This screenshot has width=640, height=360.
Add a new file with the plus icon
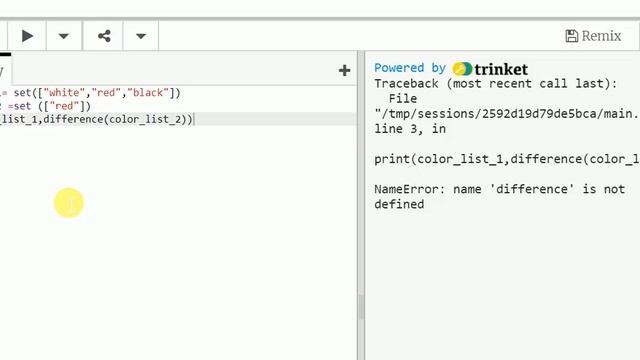pos(344,71)
